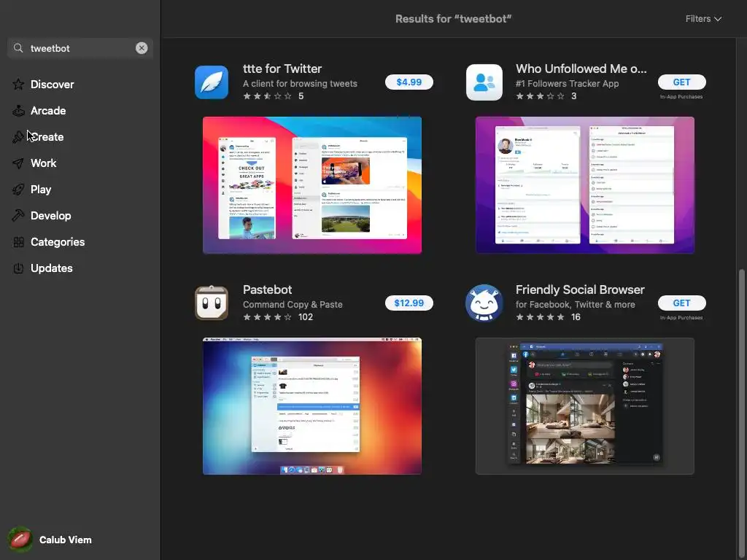Click the Create paintbrush icon
Viewport: 747px width, 560px height.
click(18, 136)
